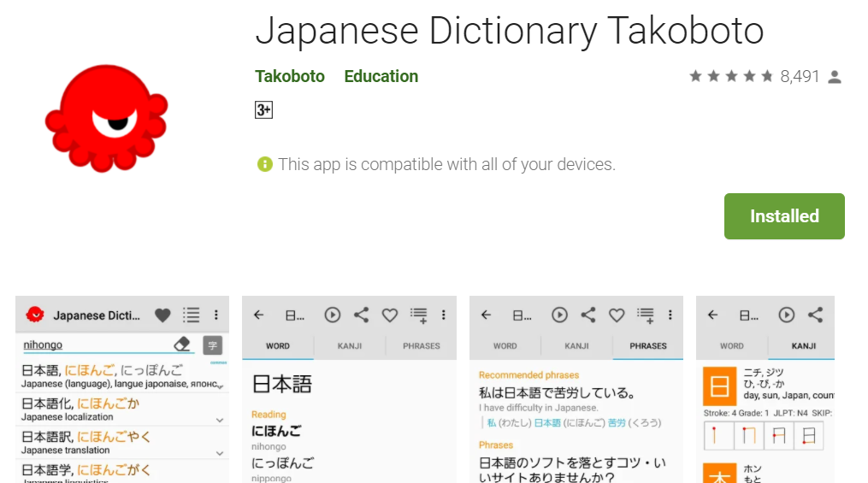The image size is (868, 483).
Task: Click the list icon in first screenshot toolbar
Action: (x=191, y=315)
